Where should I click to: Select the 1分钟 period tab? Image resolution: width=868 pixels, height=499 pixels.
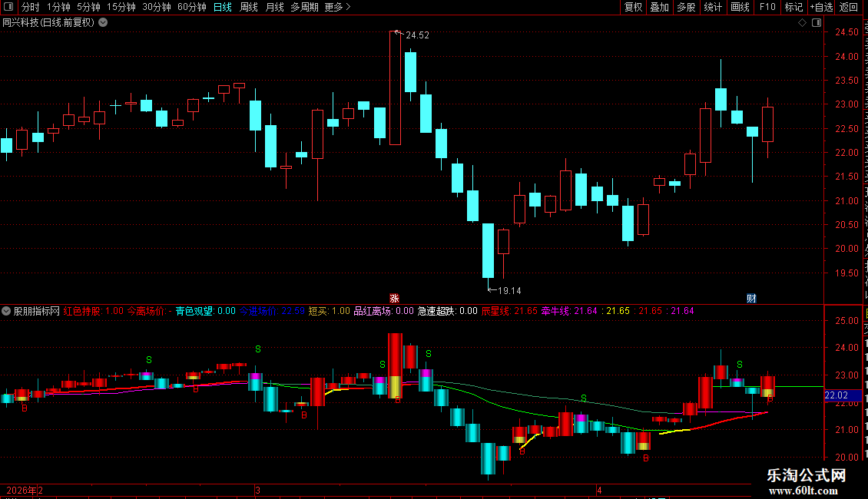point(58,7)
